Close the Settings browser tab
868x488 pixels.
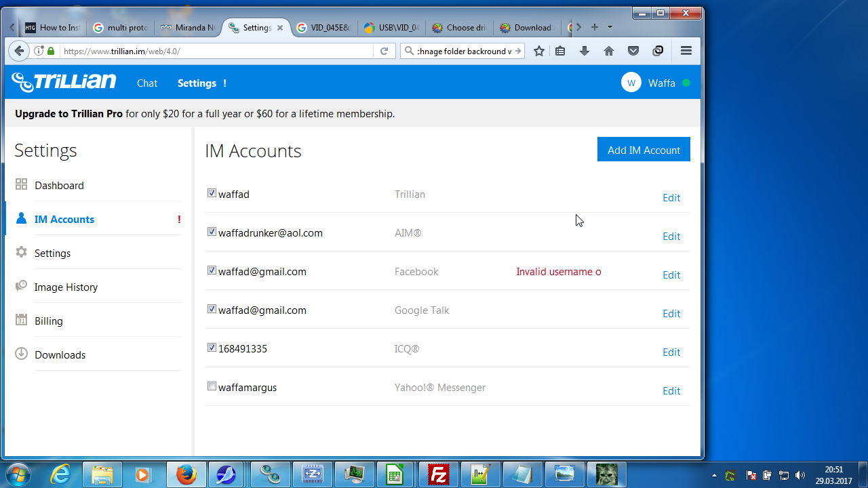(280, 28)
